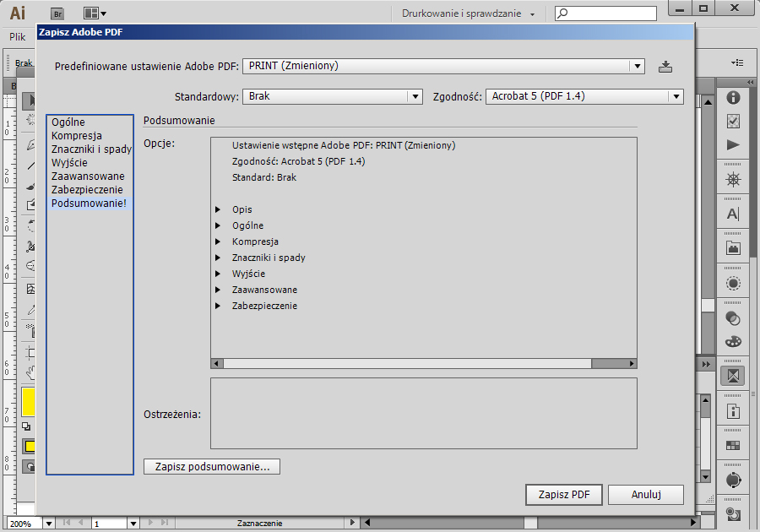Minimize the Illustrator window

[x=680, y=8]
